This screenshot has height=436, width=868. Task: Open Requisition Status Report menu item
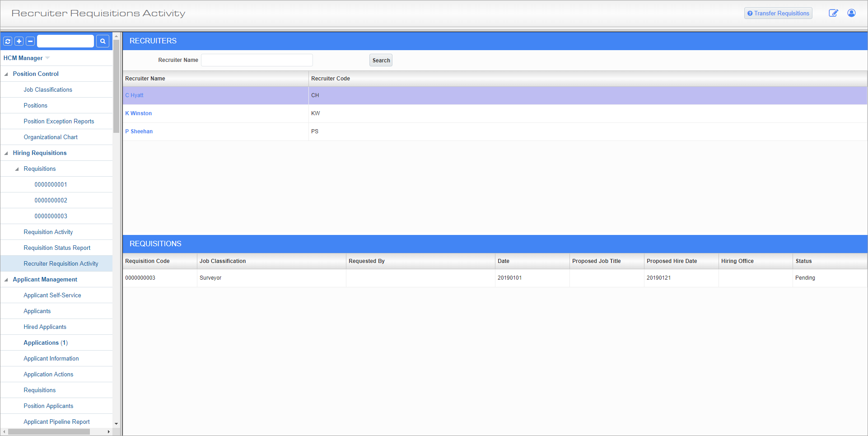[57, 248]
